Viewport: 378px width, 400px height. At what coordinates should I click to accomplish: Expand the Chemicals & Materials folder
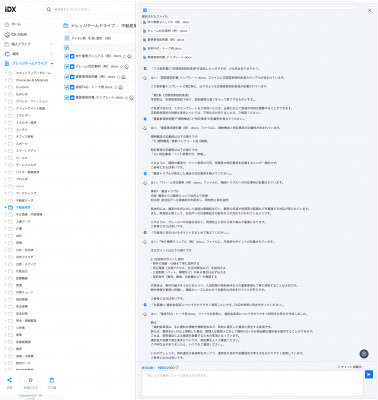click(5, 80)
